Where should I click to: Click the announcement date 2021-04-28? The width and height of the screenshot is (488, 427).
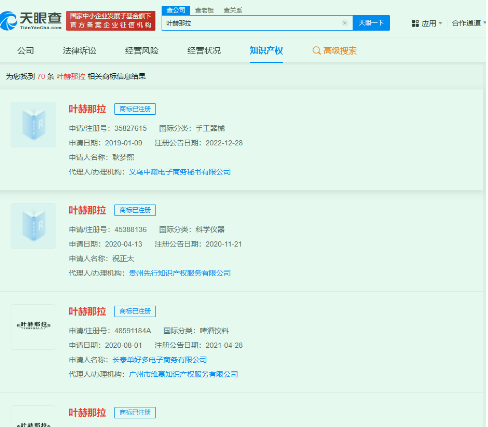point(224,345)
